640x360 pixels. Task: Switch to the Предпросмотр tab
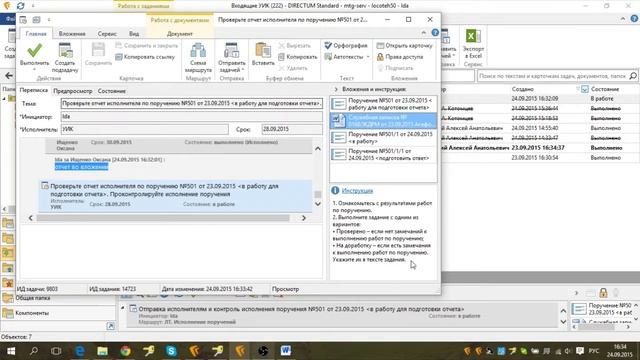point(73,91)
